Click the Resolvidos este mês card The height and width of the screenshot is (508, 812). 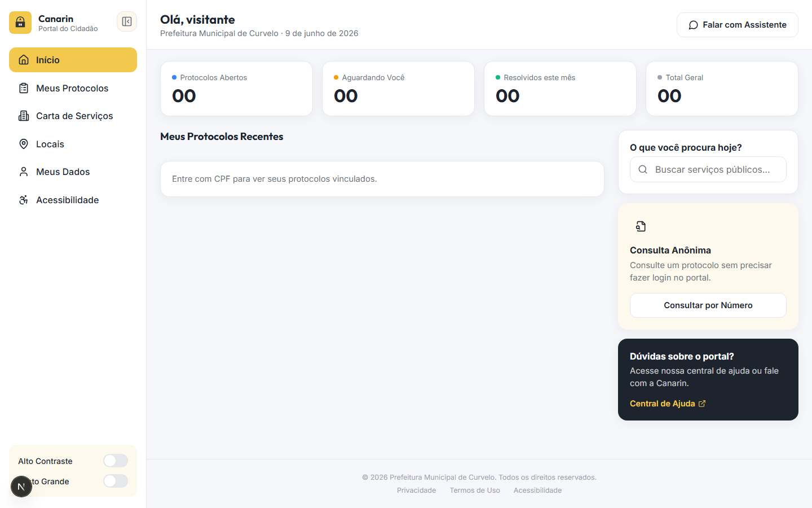560,89
